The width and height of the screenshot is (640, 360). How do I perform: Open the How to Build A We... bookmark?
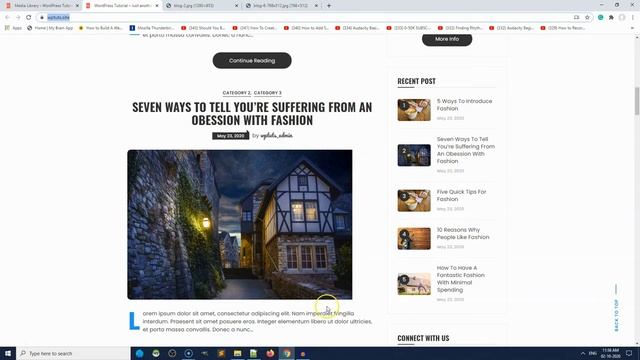pos(100,28)
